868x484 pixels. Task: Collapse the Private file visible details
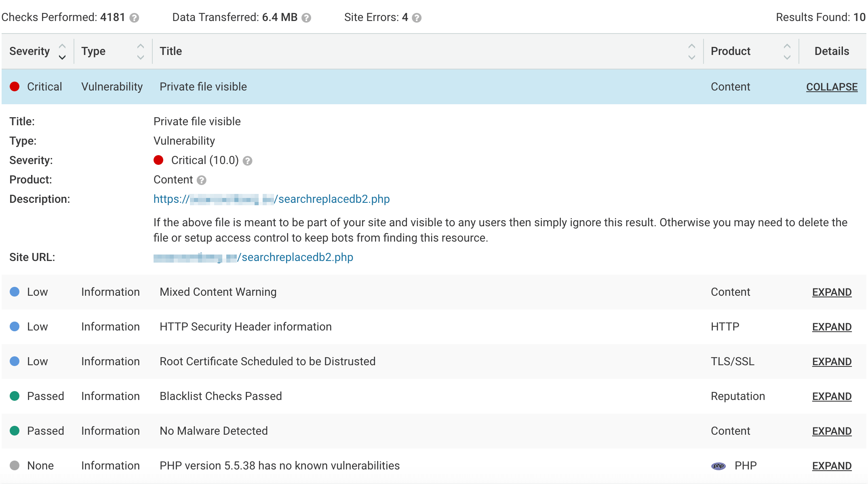tap(832, 87)
